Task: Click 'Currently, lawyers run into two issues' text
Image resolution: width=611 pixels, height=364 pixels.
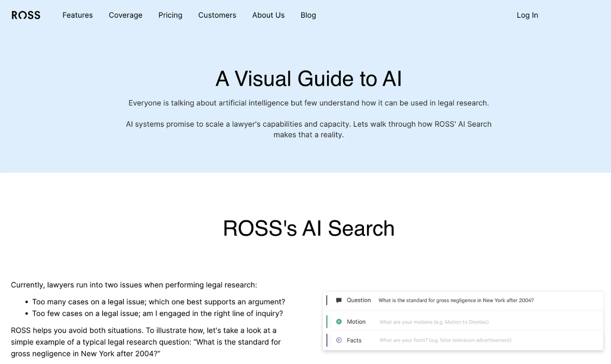Action: point(134,285)
